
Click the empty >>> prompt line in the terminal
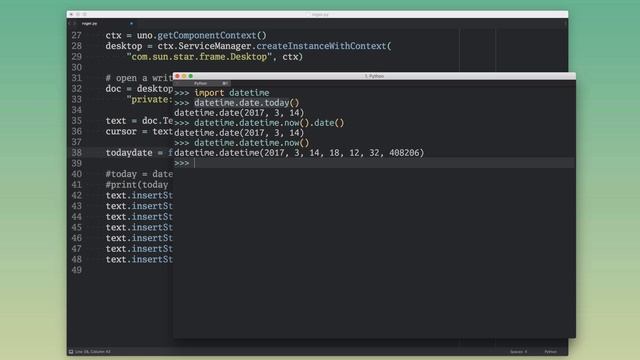(374, 163)
